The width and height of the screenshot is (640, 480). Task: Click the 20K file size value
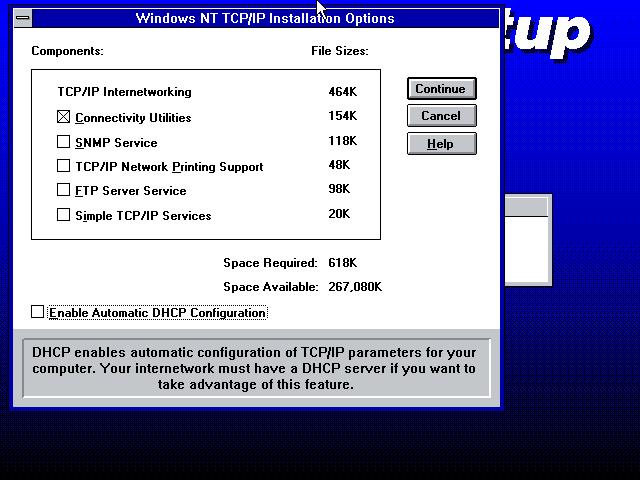pyautogui.click(x=339, y=213)
